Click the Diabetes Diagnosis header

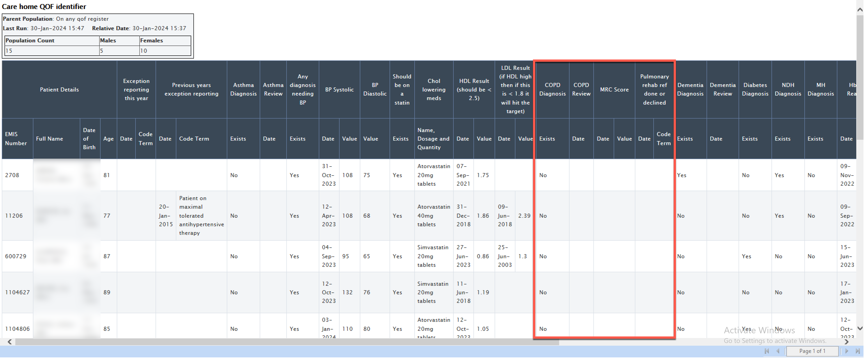pyautogui.click(x=755, y=90)
